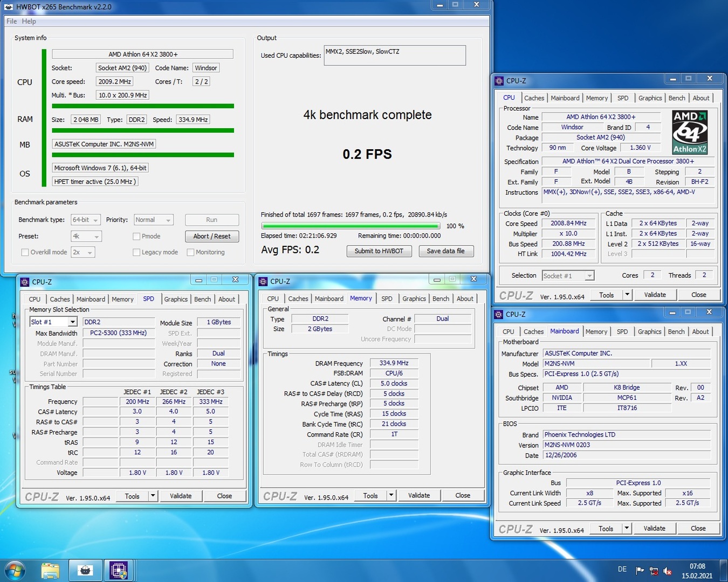Image resolution: width=728 pixels, height=582 pixels.
Task: Enable the Overkill mode checkbox
Action: pyautogui.click(x=25, y=252)
